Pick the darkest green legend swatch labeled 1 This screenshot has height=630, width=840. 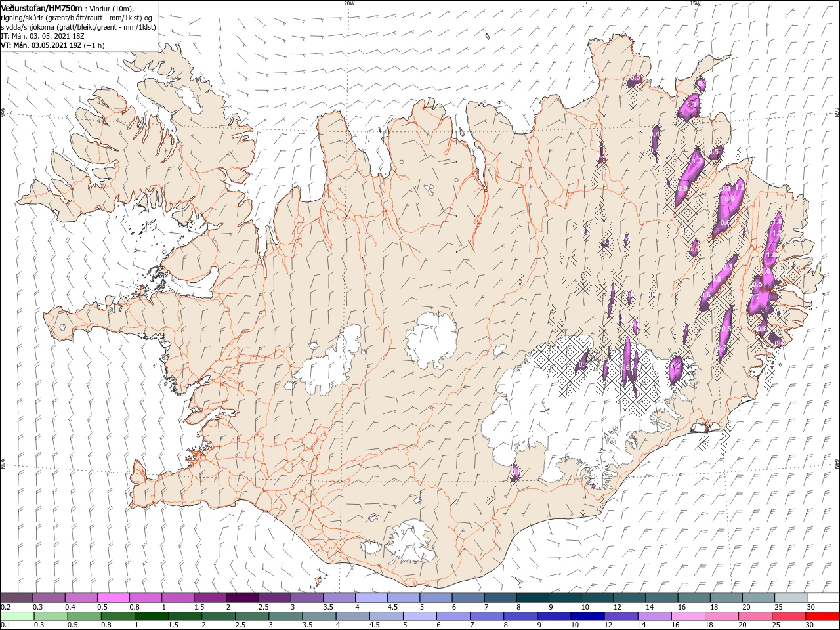pyautogui.click(x=152, y=616)
